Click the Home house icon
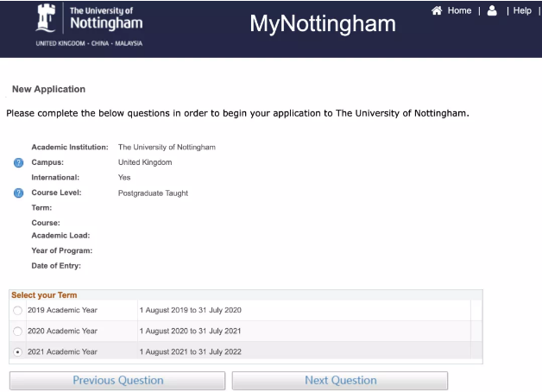Viewport: 542px width, 392px height. point(437,11)
